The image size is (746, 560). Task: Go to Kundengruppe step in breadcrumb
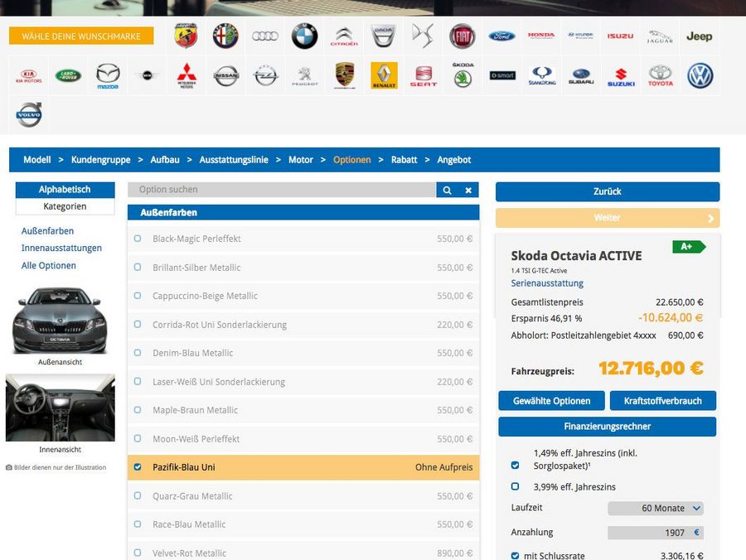tap(100, 160)
